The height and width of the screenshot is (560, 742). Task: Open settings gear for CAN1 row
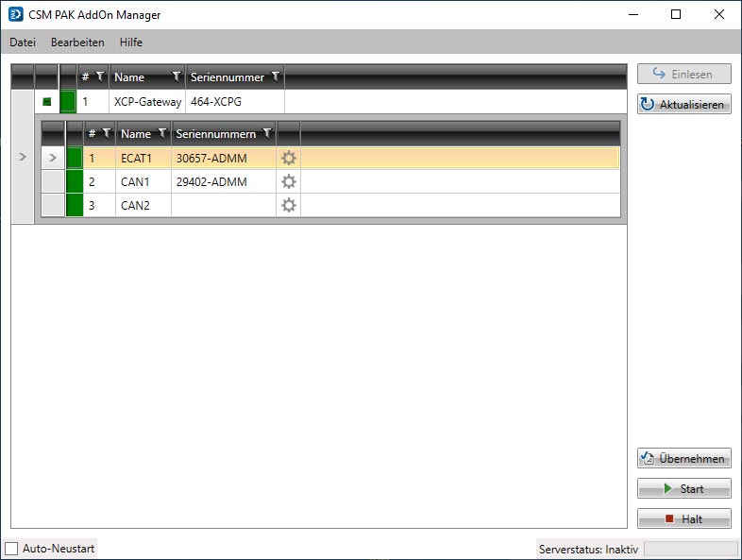point(289,181)
